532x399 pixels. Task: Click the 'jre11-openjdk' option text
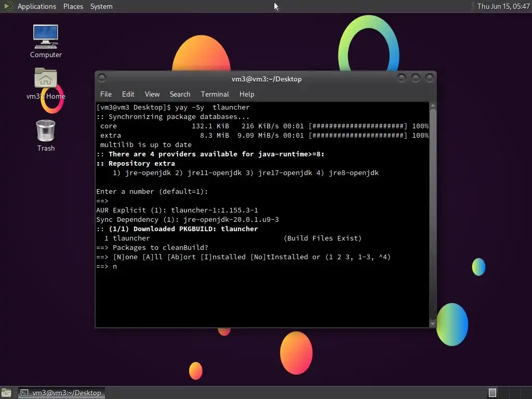215,172
